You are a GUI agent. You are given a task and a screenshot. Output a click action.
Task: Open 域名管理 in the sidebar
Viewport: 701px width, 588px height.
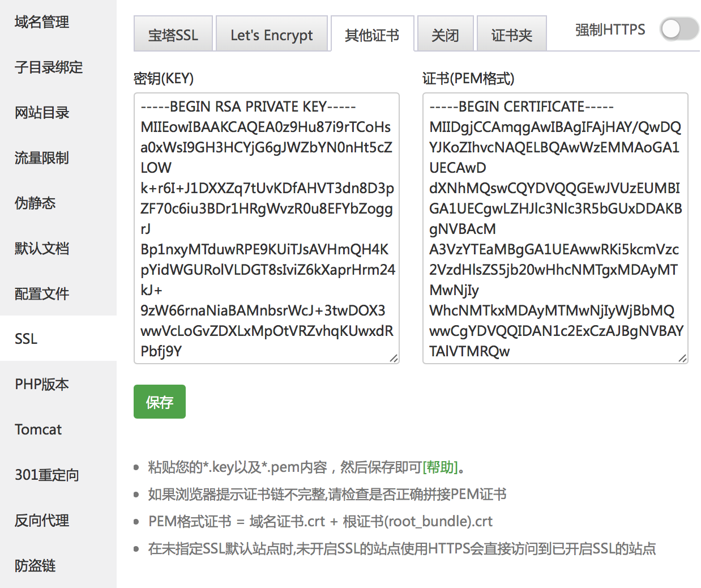pos(58,22)
